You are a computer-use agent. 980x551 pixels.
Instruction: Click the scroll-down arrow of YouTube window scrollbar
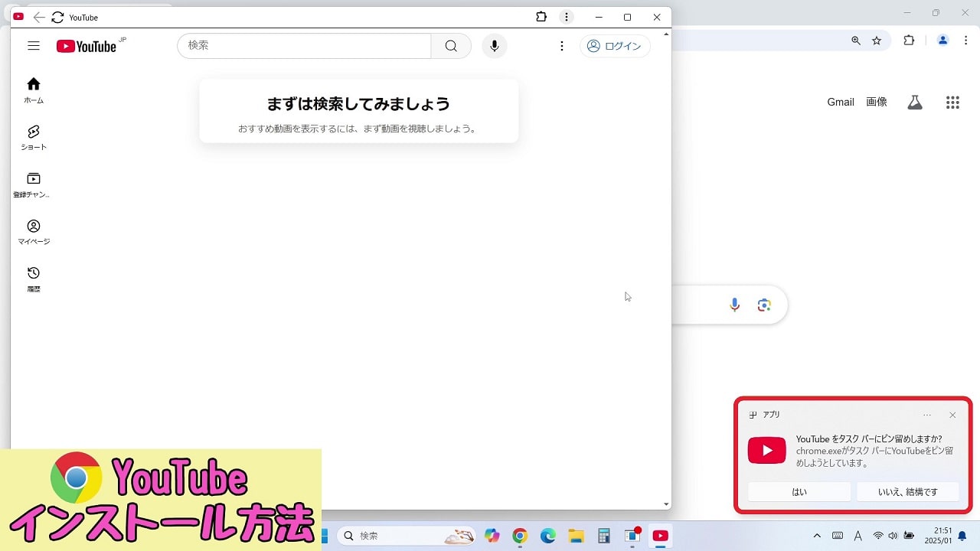666,504
